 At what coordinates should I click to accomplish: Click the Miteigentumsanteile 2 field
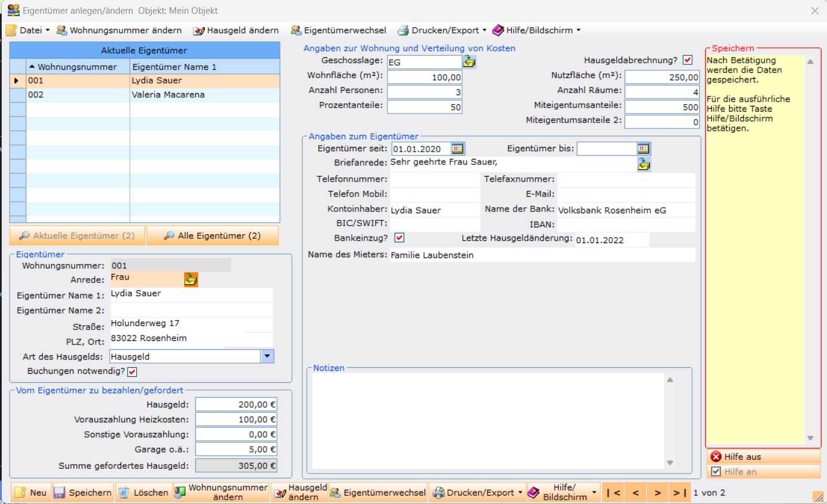(662, 122)
